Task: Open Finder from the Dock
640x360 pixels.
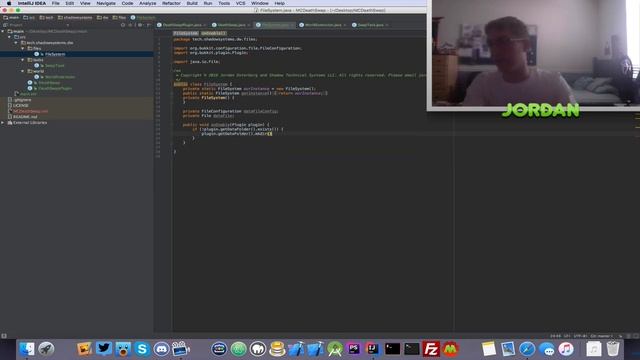Action: 27,349
